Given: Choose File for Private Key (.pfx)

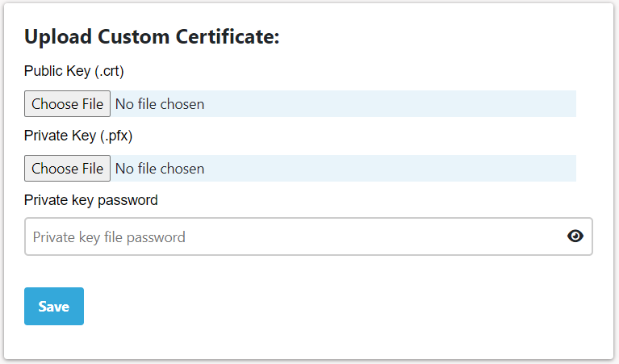Looking at the screenshot, I should 67,169.
